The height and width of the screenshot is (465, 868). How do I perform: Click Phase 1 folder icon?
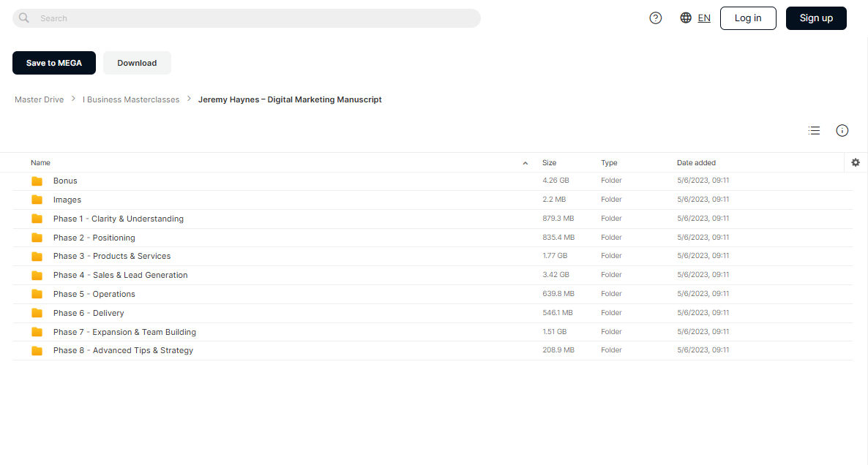(x=37, y=219)
